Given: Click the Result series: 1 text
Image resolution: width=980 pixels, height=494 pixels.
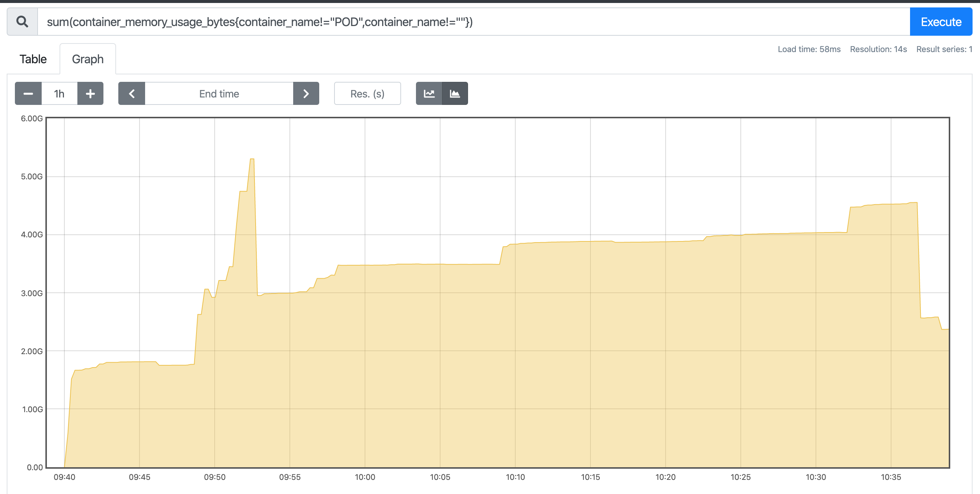Looking at the screenshot, I should click(944, 49).
